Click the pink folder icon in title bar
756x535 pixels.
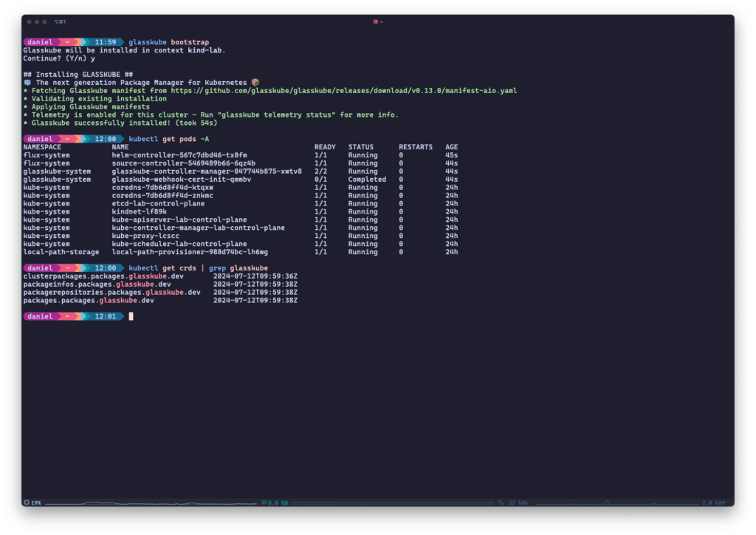click(x=375, y=22)
